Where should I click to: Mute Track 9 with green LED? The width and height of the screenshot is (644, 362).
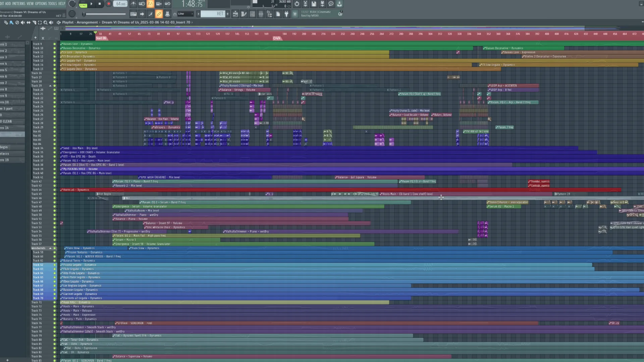tap(55, 44)
